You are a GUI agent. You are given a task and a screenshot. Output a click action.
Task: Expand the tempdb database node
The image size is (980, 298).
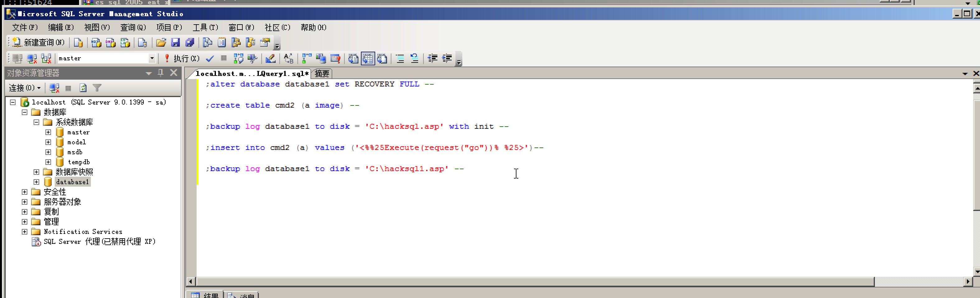[48, 162]
